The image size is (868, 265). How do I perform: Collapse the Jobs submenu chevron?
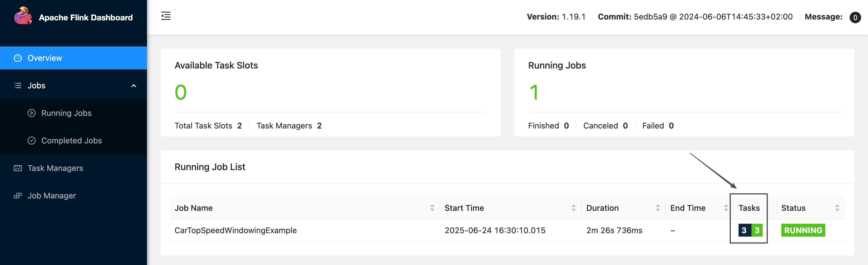[134, 85]
